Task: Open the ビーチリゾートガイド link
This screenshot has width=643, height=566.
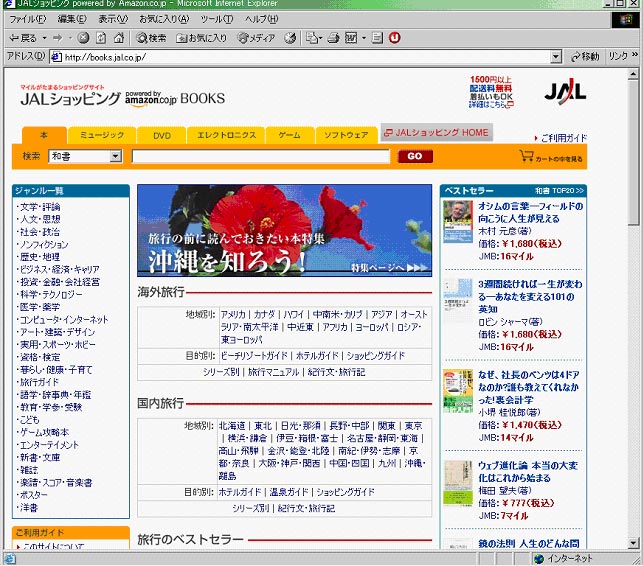Action: point(254,356)
